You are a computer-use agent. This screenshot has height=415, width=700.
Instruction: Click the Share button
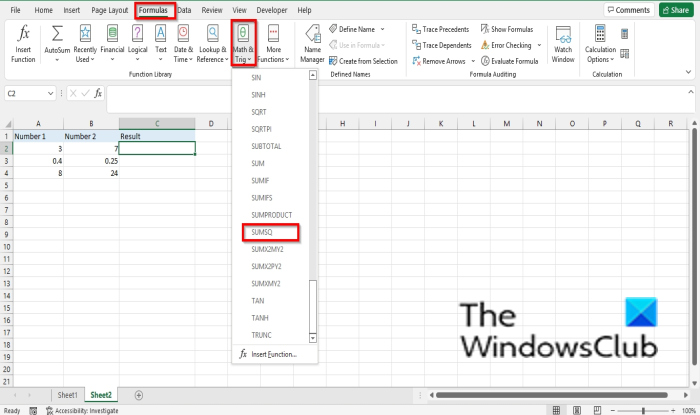[676, 10]
